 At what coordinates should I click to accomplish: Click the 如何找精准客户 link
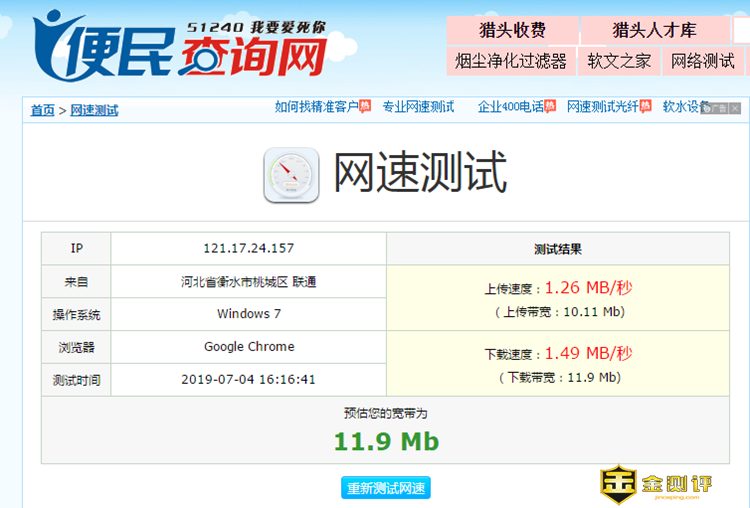pyautogui.click(x=316, y=107)
